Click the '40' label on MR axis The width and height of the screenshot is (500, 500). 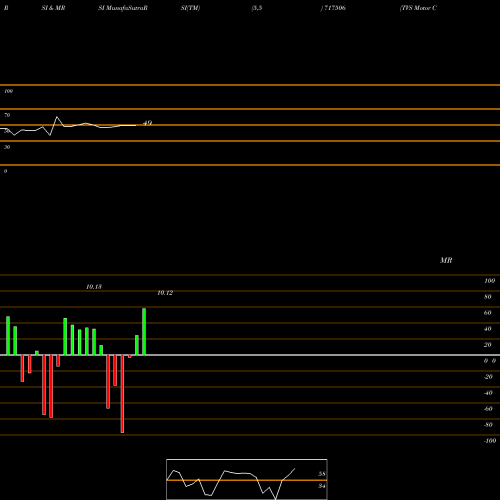[x=488, y=329]
